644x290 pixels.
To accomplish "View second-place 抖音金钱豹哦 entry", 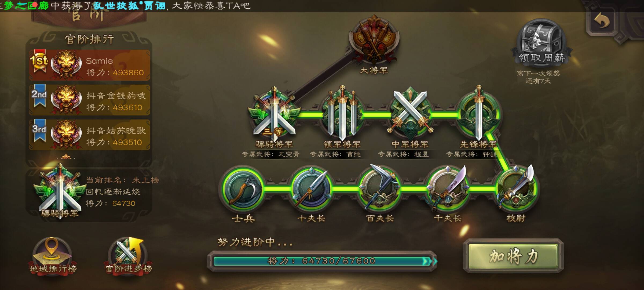I will pos(89,100).
